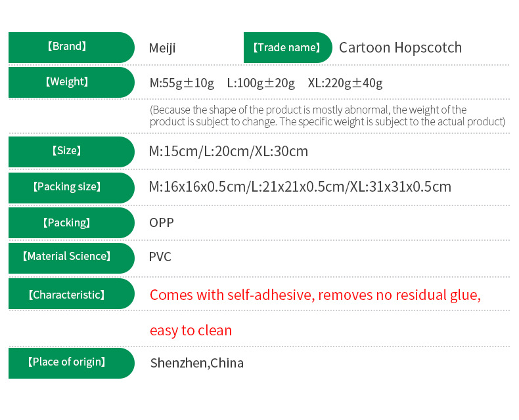Click the PVC material value
Screen dimensions: 519x420
pos(160,257)
